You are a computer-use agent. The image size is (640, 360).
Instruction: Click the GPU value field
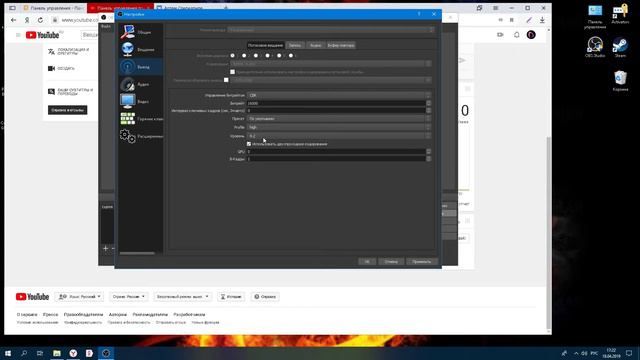click(x=336, y=151)
